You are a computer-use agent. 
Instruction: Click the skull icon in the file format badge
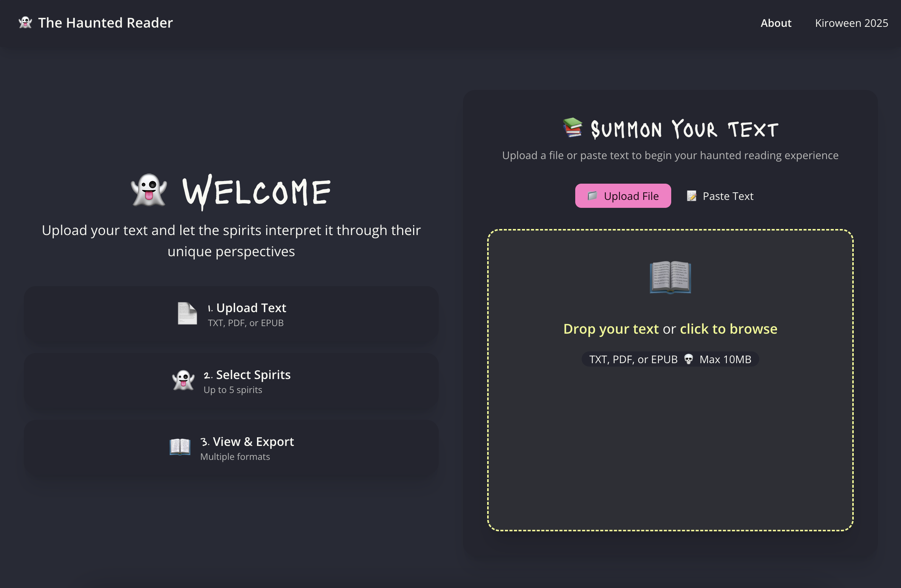click(688, 359)
